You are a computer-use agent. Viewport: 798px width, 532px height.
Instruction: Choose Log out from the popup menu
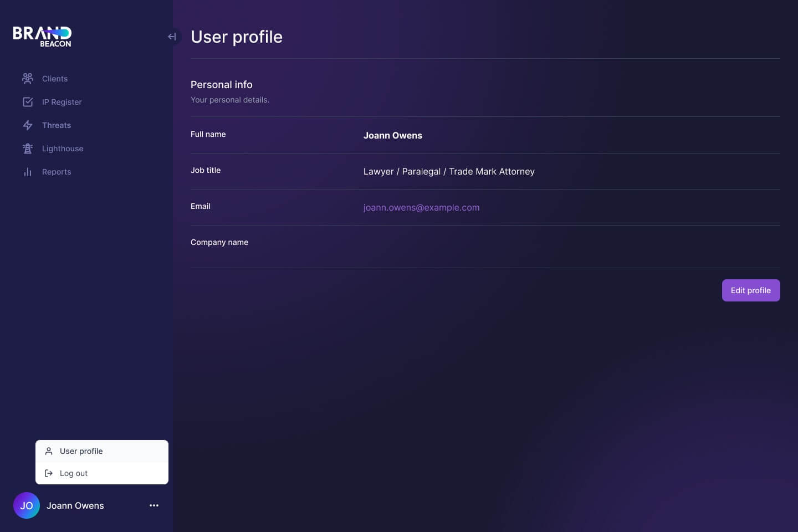tap(74, 473)
